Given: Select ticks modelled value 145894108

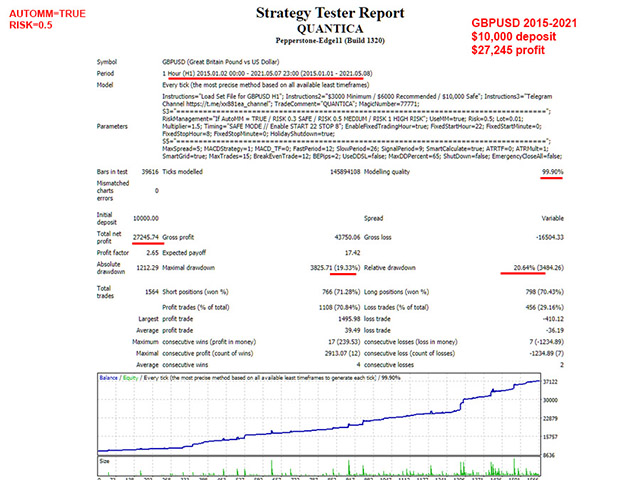Looking at the screenshot, I should tap(345, 172).
